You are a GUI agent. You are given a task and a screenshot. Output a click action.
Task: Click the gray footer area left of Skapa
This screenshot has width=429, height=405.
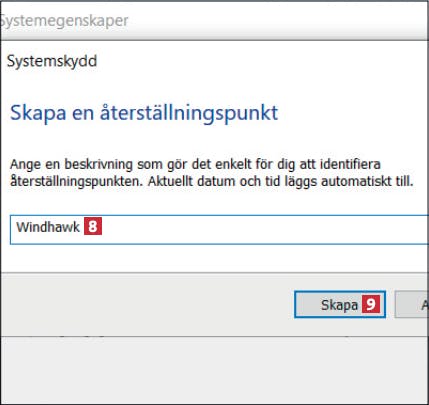coord(147,304)
